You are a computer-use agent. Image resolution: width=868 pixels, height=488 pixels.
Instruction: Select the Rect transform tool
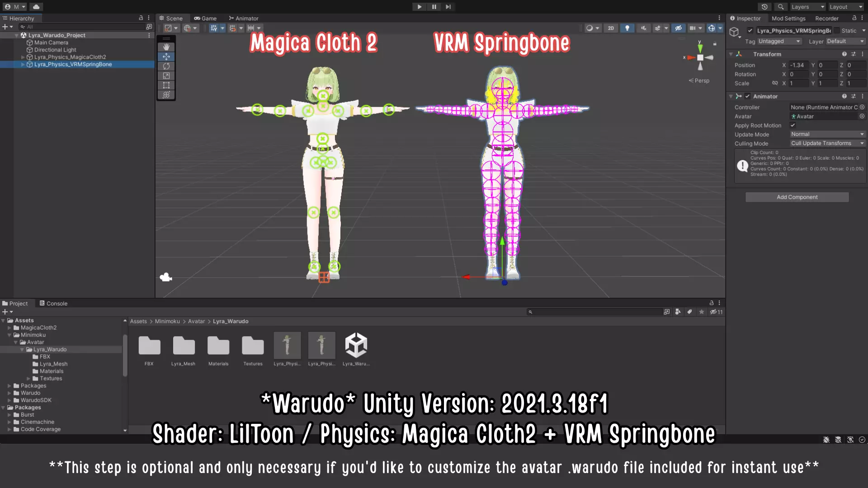pyautogui.click(x=166, y=85)
